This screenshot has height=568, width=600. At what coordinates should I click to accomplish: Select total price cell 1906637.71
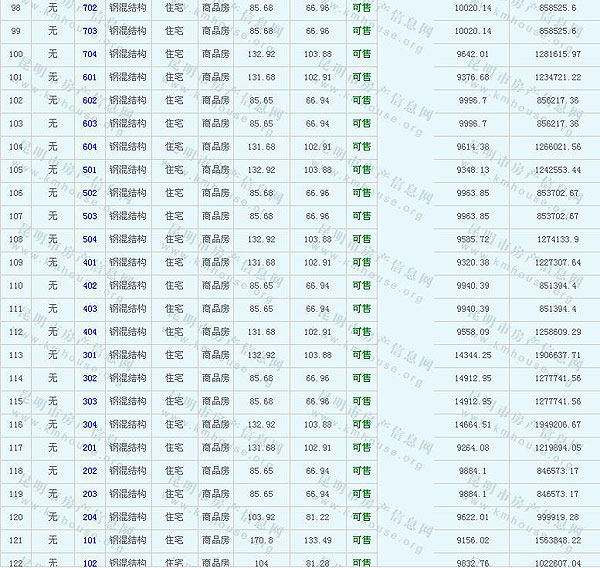[558, 355]
